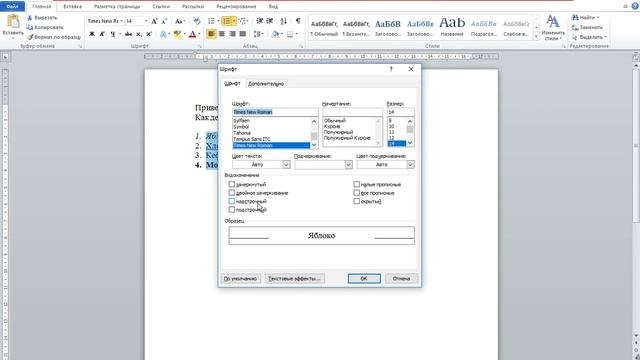Click the OK button in Font dialog
640x360 pixels.
364,278
